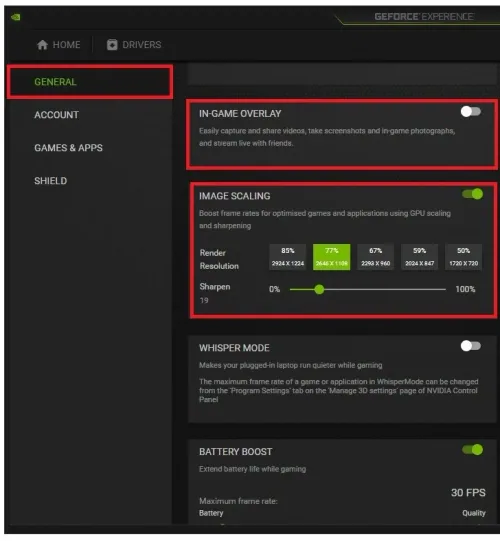Screen dimensions: 500x541
Task: Click the Render Resolution label
Action: [x=219, y=259]
